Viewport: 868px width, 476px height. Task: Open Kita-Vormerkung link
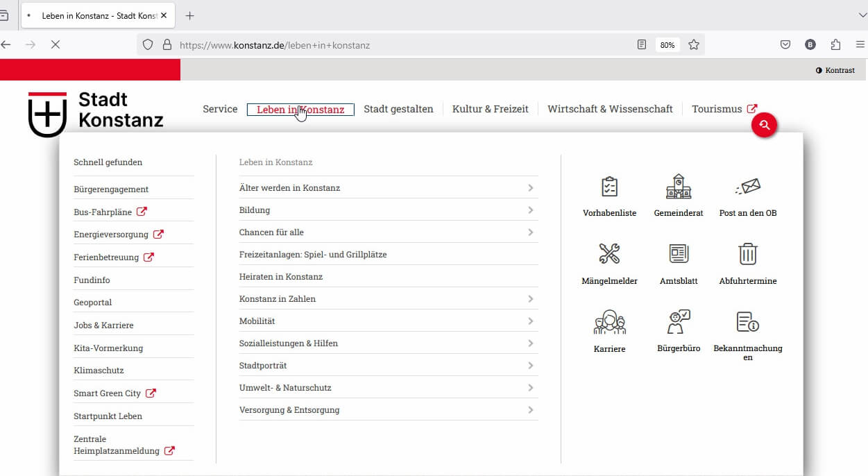tap(108, 348)
